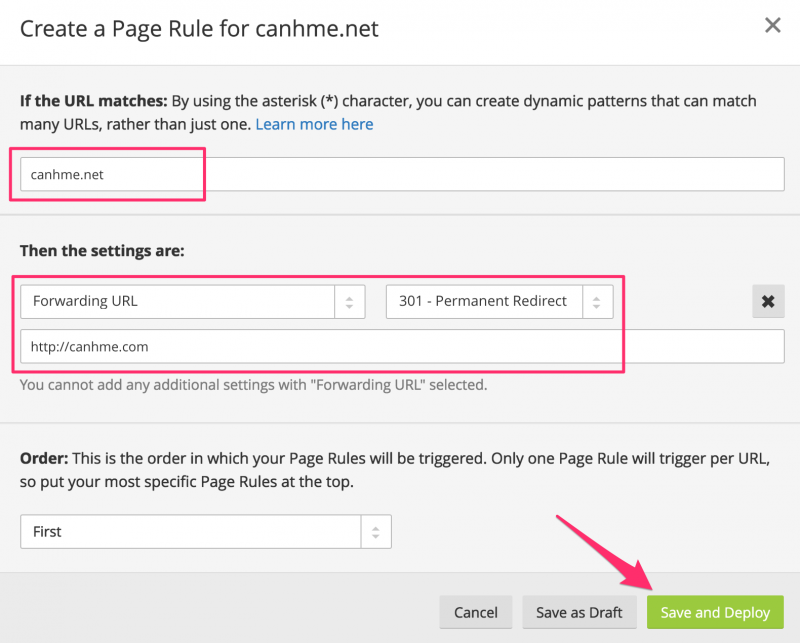Remove the Forwarding URL setting via X icon

click(x=768, y=301)
